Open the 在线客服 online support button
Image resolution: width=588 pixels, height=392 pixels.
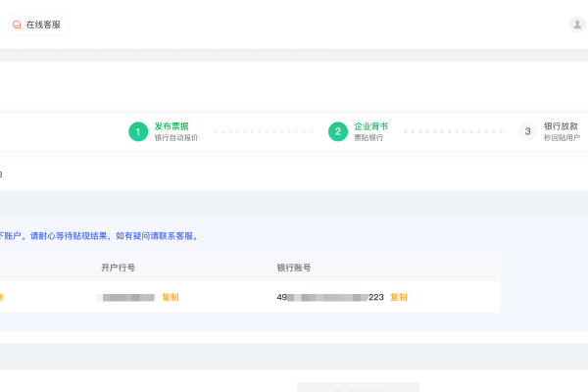coord(36,24)
